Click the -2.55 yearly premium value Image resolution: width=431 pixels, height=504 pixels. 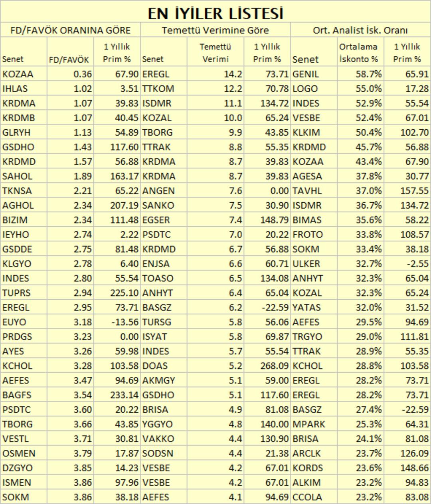coord(417,263)
